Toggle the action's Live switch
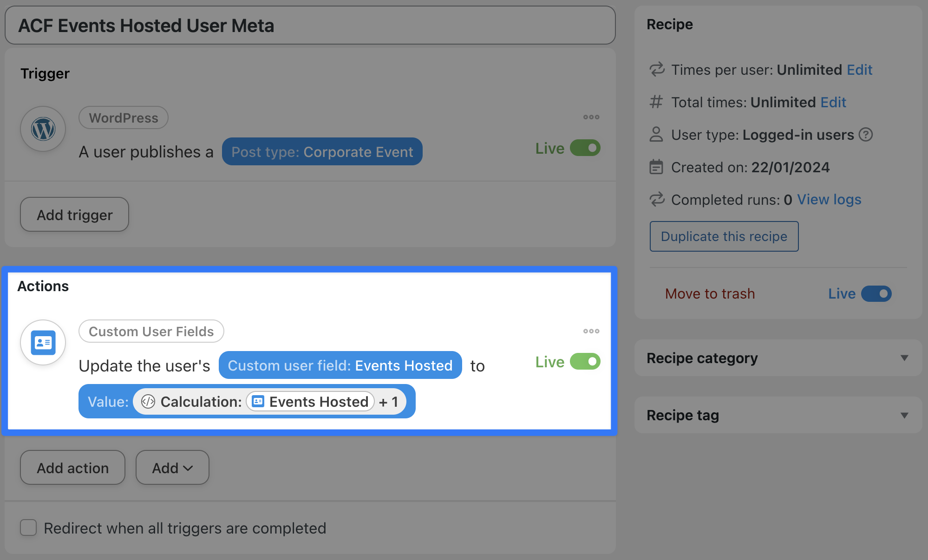Screen dimensions: 928x560 point(585,362)
